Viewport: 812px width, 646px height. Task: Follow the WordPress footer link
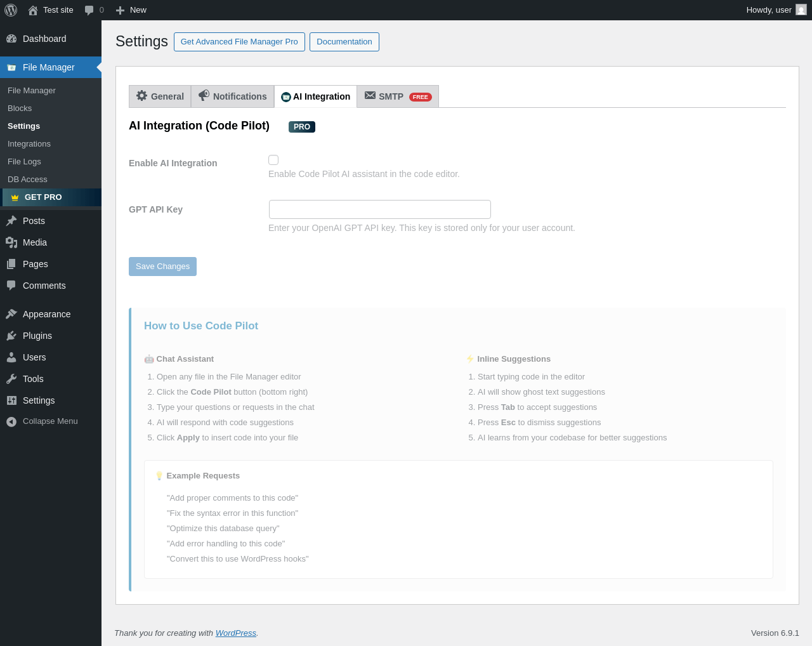pos(236,633)
